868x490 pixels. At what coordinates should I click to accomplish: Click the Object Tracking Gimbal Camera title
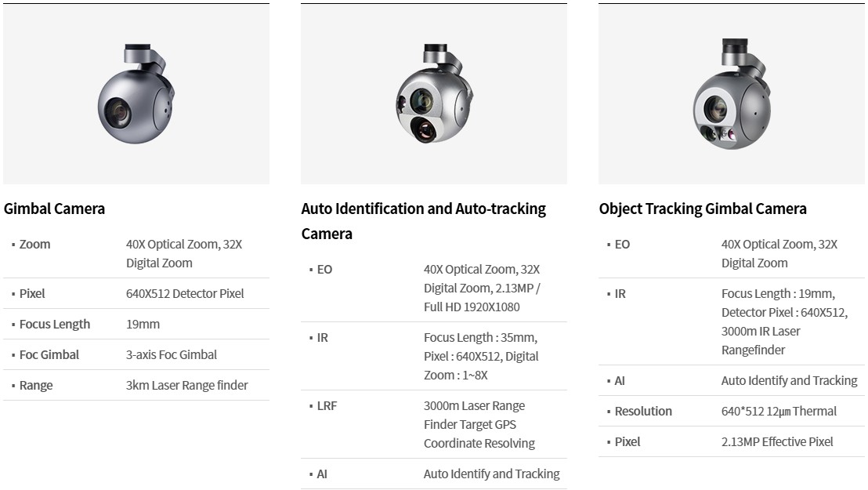703,209
